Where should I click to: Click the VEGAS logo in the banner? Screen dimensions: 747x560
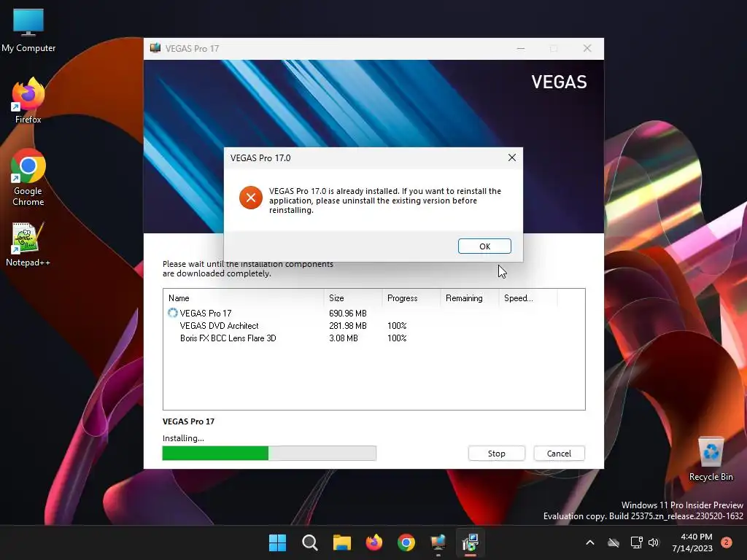[560, 82]
